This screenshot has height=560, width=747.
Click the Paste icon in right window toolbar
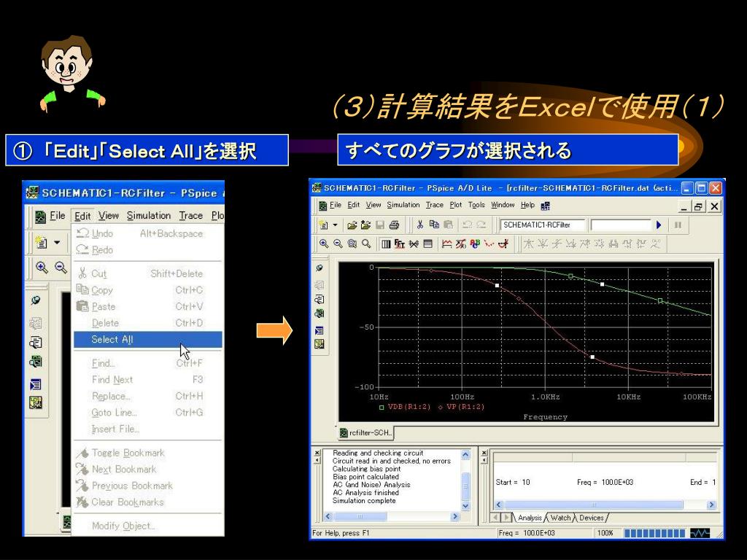[x=448, y=225]
